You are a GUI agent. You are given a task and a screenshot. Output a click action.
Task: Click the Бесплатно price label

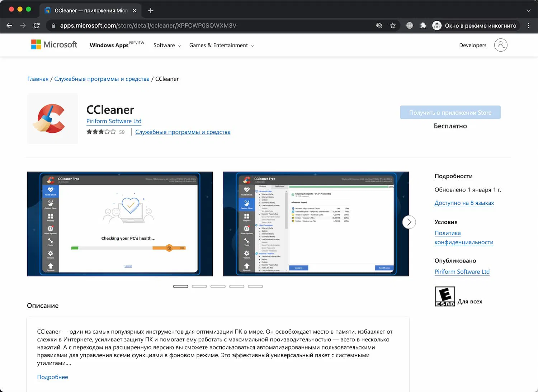[x=450, y=126]
